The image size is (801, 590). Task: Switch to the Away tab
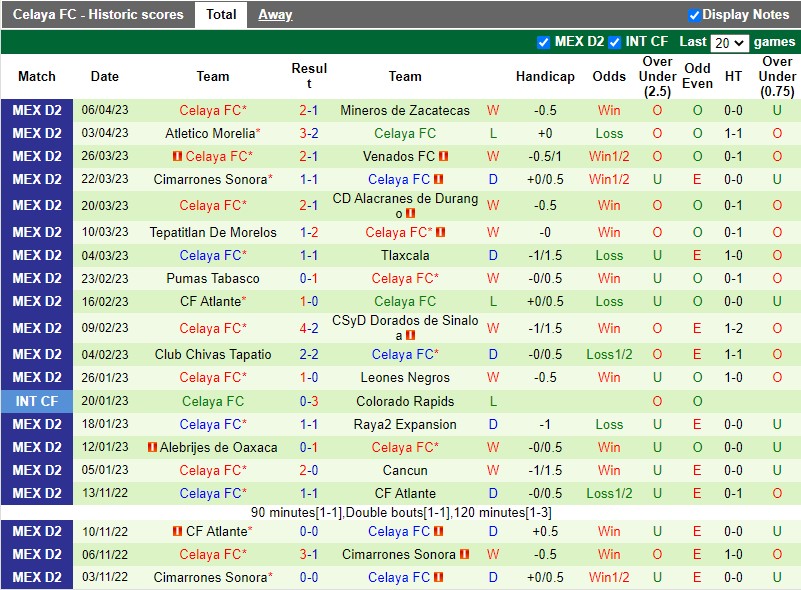click(275, 15)
